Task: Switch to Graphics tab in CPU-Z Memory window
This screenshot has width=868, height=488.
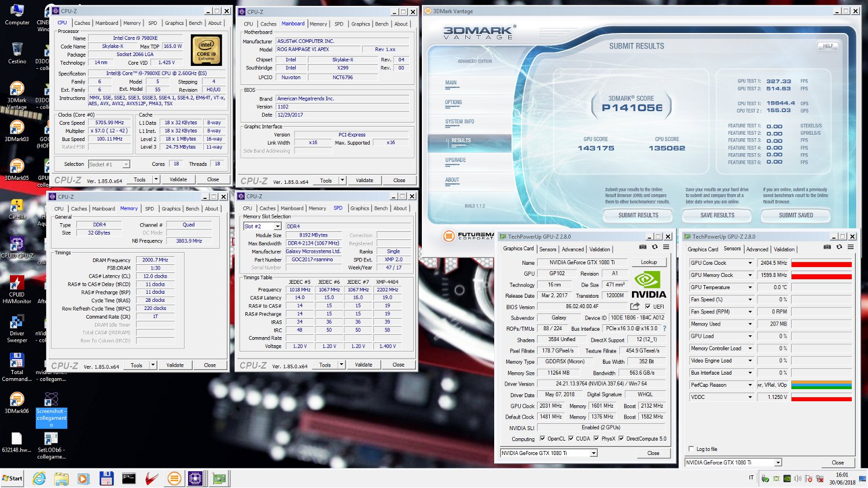Action: (171, 209)
